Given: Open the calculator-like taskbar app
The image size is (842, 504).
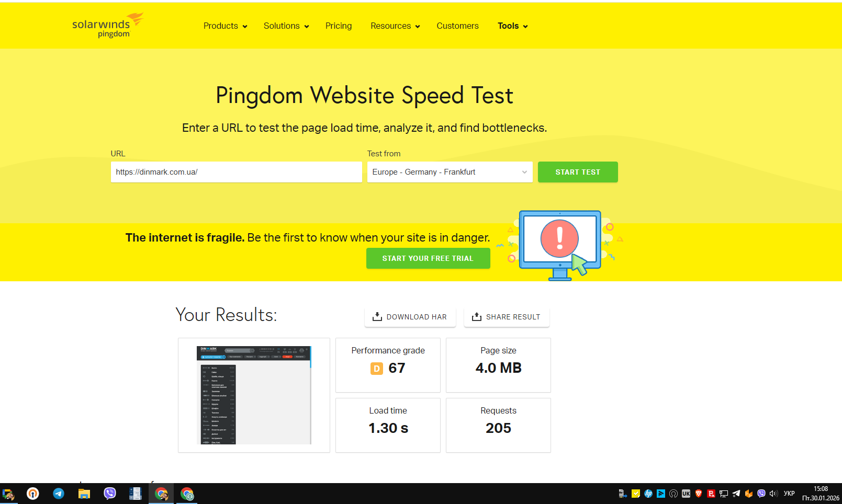Looking at the screenshot, I should pos(136,494).
